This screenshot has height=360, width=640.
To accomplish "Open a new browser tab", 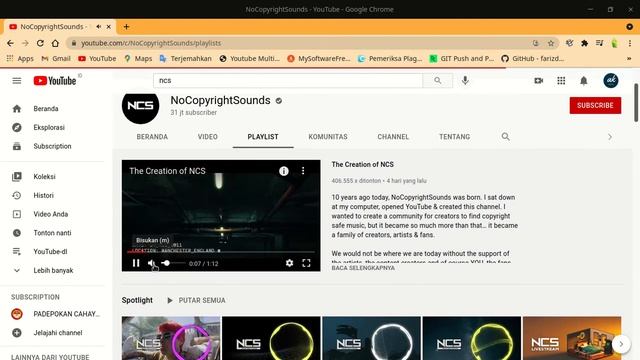I will (126, 27).
